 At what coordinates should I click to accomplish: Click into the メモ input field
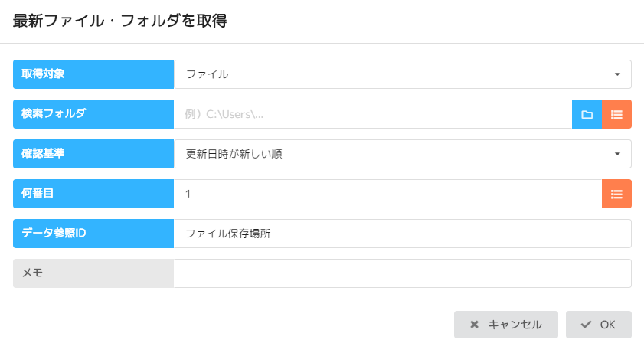(402, 273)
